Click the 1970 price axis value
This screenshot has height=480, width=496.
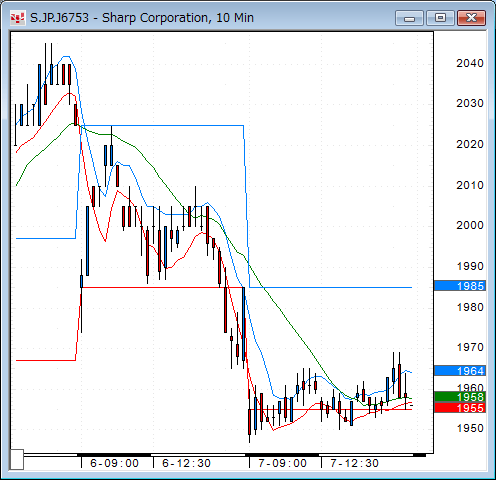(470, 347)
